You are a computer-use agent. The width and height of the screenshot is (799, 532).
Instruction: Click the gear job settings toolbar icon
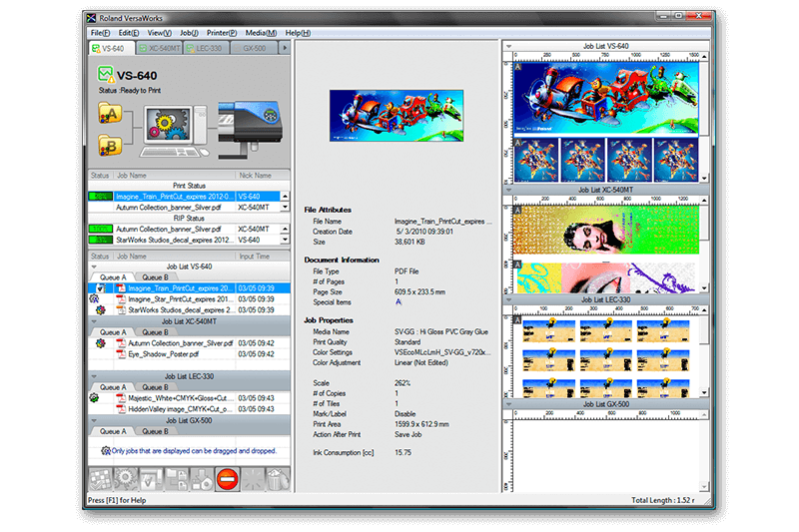click(x=125, y=480)
